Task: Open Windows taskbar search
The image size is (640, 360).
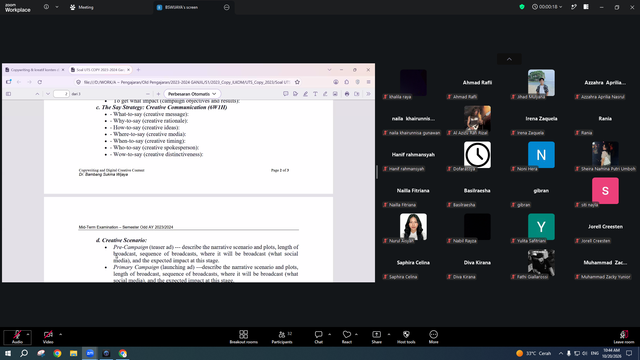Action: (24, 353)
